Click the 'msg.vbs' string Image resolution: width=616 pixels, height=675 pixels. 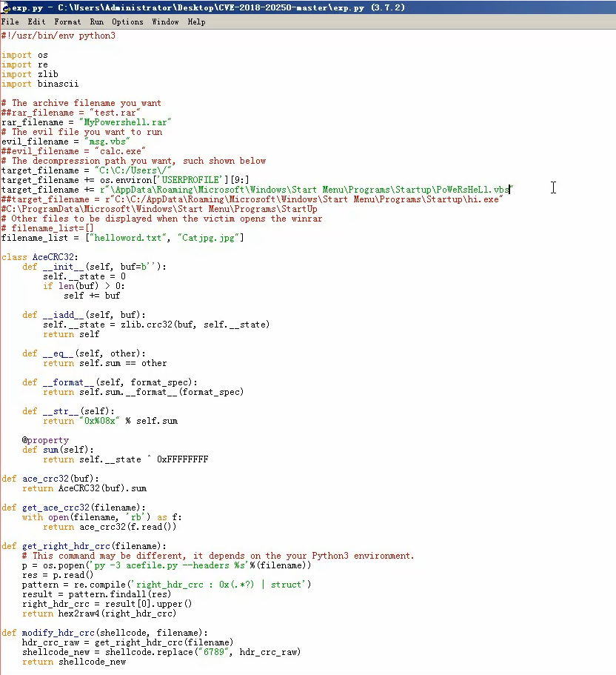tap(107, 142)
